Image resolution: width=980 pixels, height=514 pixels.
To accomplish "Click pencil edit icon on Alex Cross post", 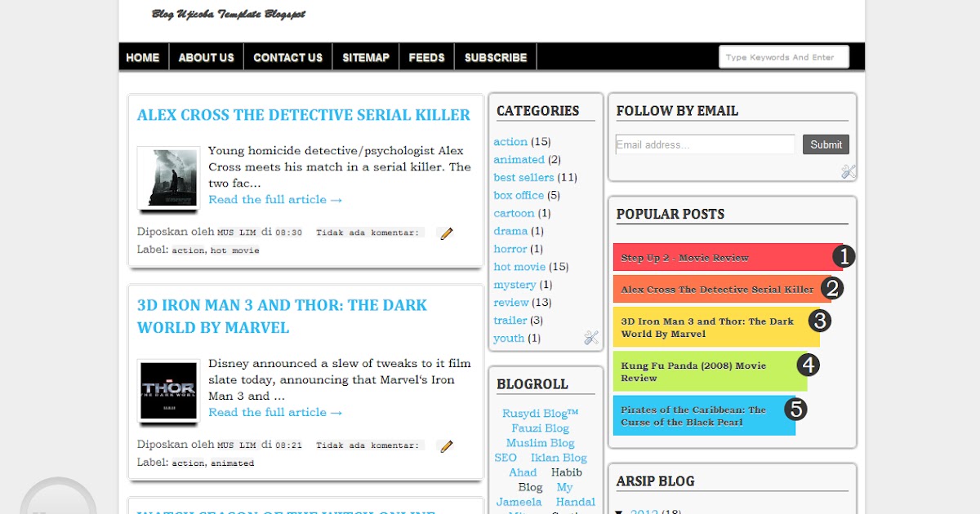I will coord(446,233).
